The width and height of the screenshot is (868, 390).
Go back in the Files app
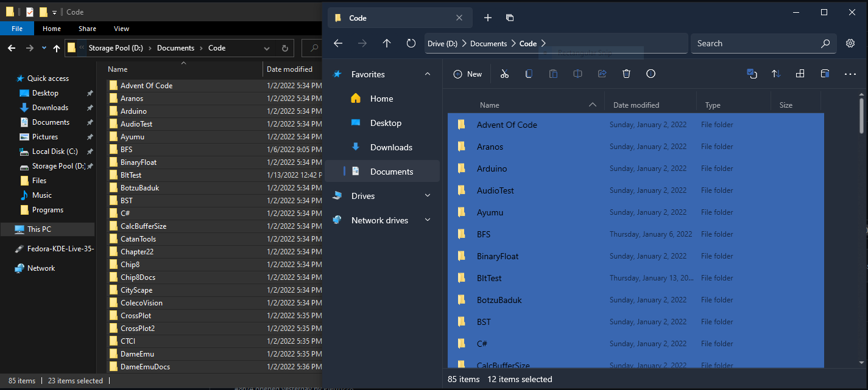[338, 43]
